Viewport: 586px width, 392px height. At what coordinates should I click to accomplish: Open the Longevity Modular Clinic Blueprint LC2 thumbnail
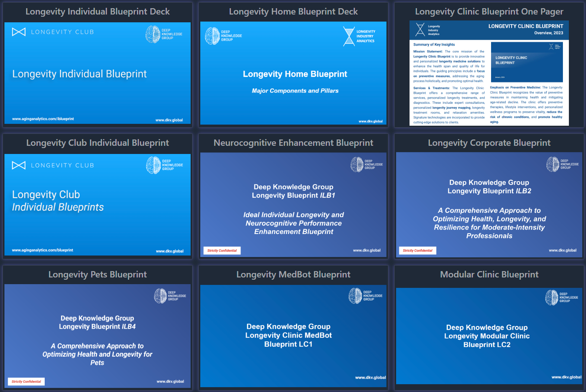[x=489, y=335]
